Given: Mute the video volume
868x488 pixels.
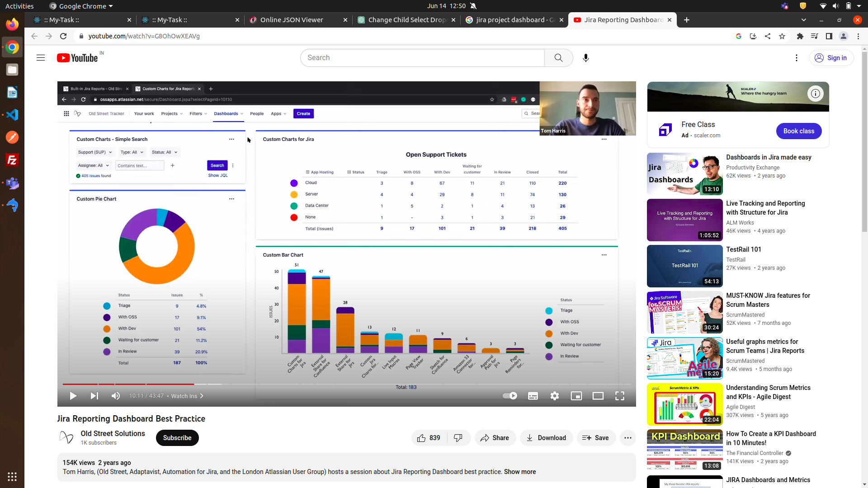Looking at the screenshot, I should click(x=116, y=396).
